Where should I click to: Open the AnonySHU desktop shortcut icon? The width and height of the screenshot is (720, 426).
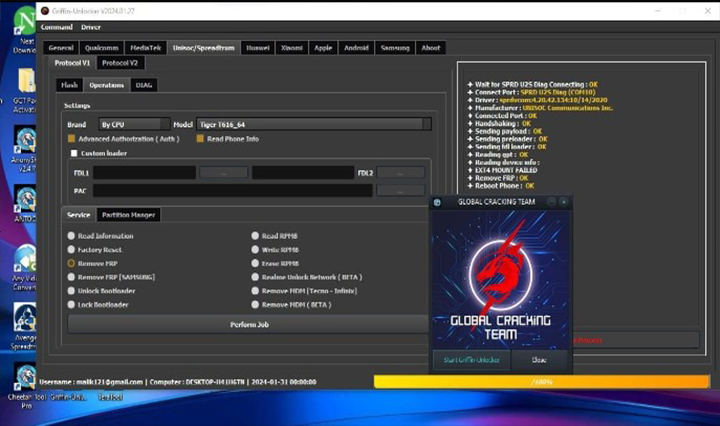pos(24,149)
